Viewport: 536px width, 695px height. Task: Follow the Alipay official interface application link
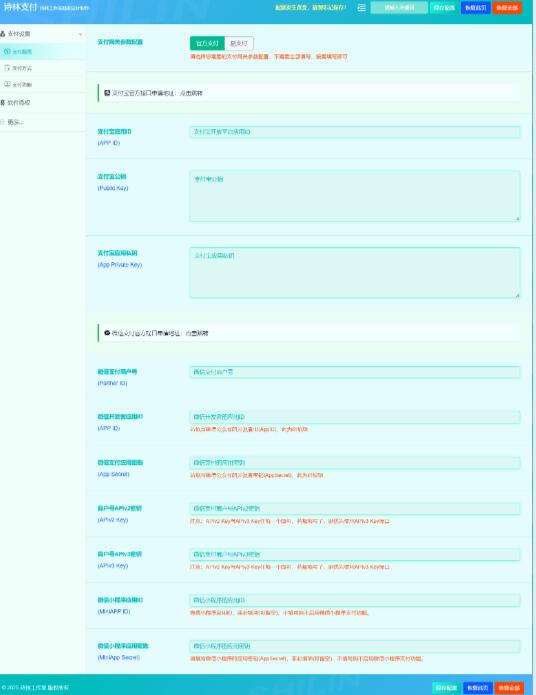pos(192,93)
